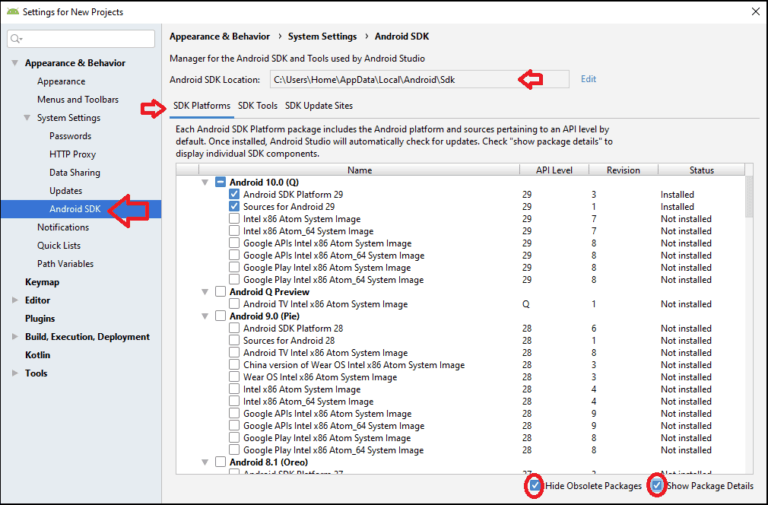Screen dimensions: 768x505
Task: Open Appearance settings page
Action: click(x=61, y=81)
